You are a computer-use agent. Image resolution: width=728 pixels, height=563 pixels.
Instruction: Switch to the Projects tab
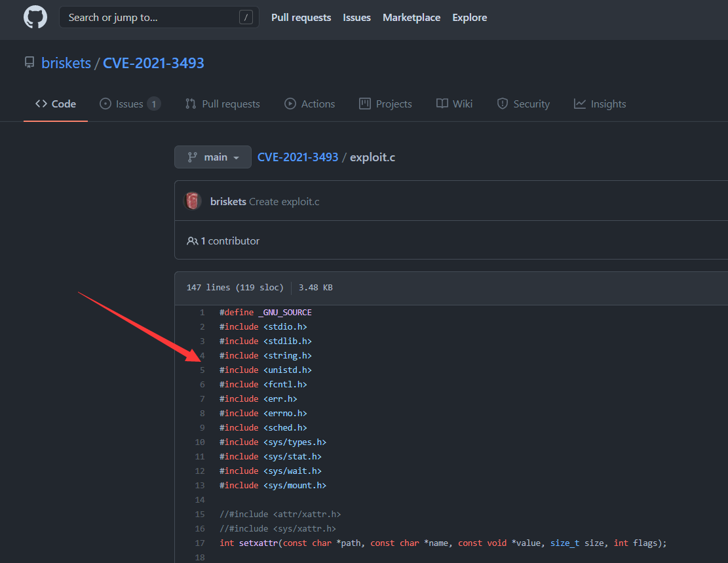[385, 104]
